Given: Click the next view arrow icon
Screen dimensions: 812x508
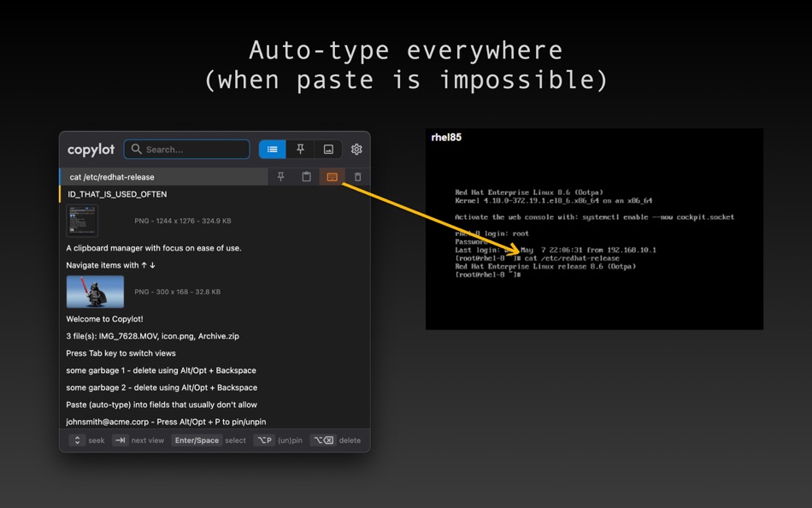Looking at the screenshot, I should coord(120,440).
